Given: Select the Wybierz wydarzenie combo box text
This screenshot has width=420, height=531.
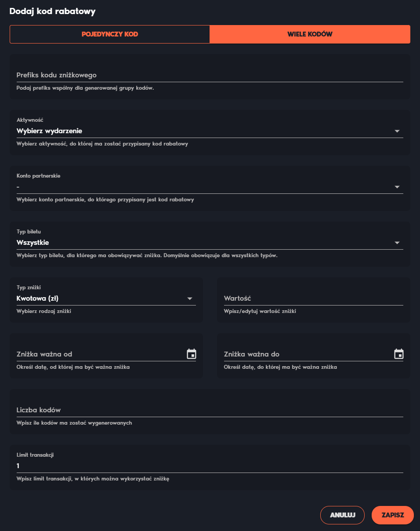Looking at the screenshot, I should pos(49,131).
